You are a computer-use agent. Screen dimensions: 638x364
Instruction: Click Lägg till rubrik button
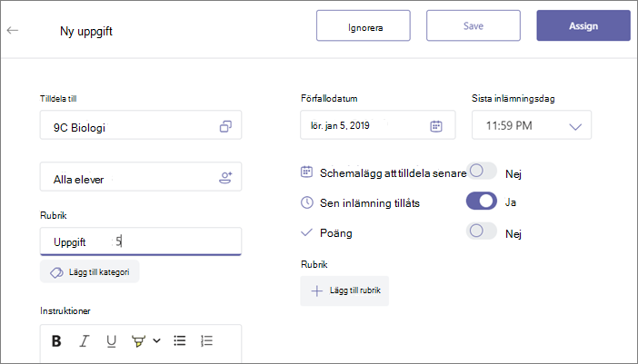coord(344,290)
